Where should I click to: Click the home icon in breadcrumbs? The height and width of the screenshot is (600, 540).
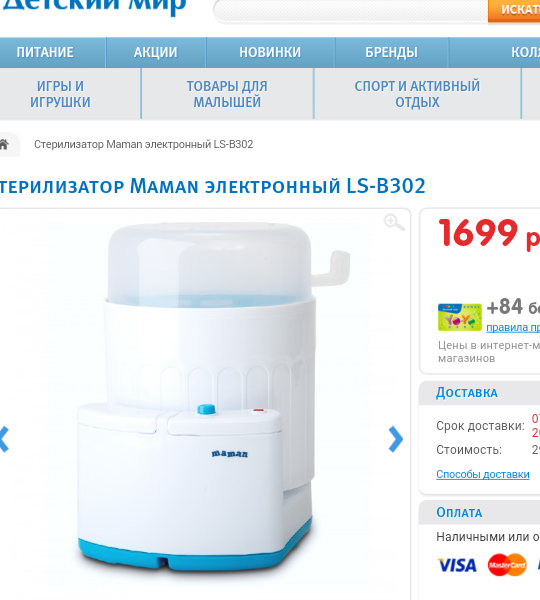4,144
